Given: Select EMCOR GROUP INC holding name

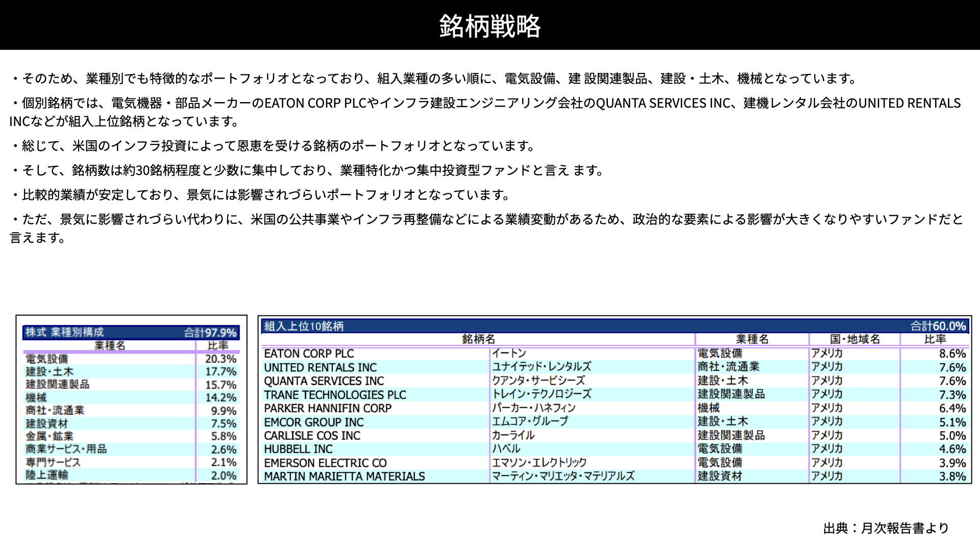Looking at the screenshot, I should tap(314, 422).
